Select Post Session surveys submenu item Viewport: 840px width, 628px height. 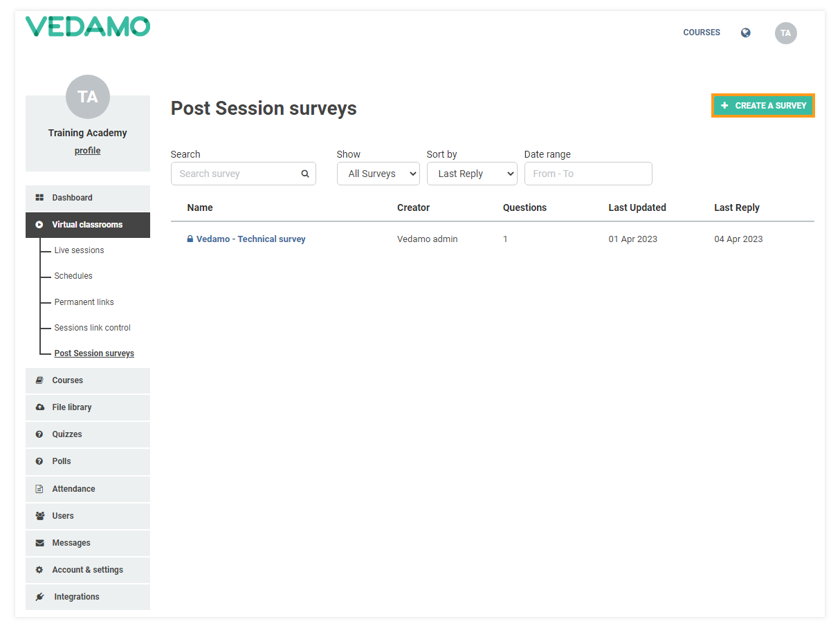94,353
